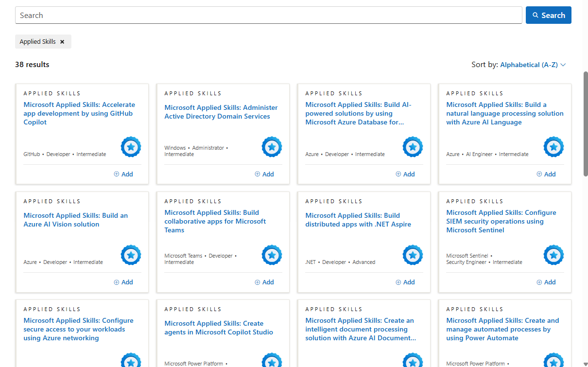Open the Sort by Alphabetical dropdown
The height and width of the screenshot is (367, 588).
coord(533,65)
